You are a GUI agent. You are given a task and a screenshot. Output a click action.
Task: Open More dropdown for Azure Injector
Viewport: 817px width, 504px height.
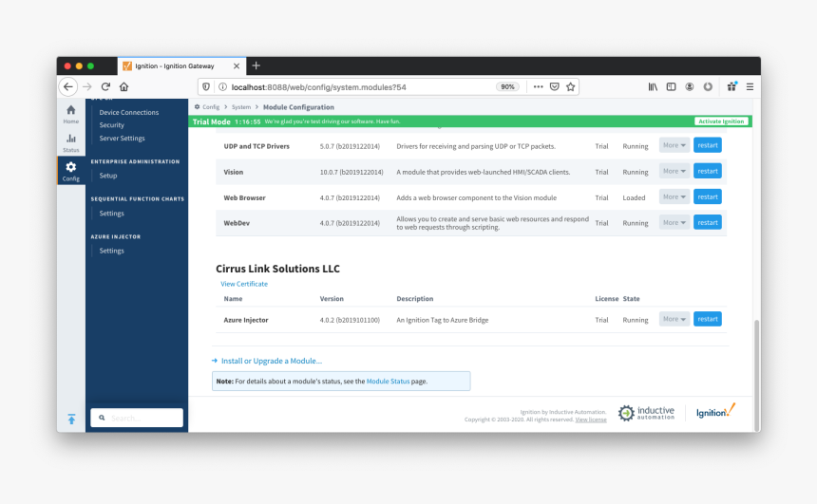[674, 319]
